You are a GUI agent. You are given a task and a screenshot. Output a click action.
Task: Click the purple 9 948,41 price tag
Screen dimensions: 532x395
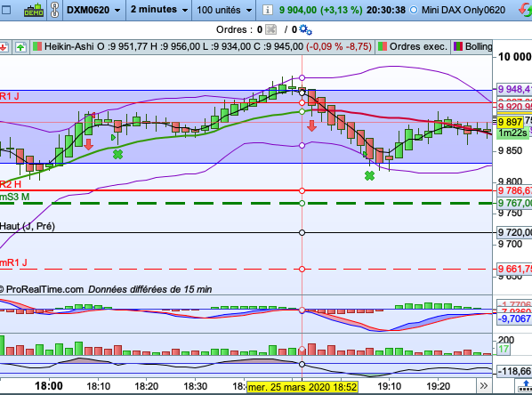coord(515,89)
